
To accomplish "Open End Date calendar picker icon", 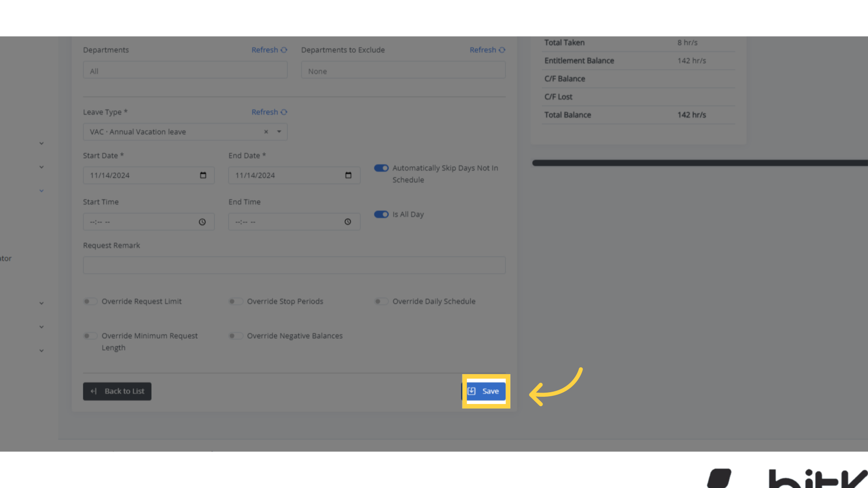I will [348, 175].
